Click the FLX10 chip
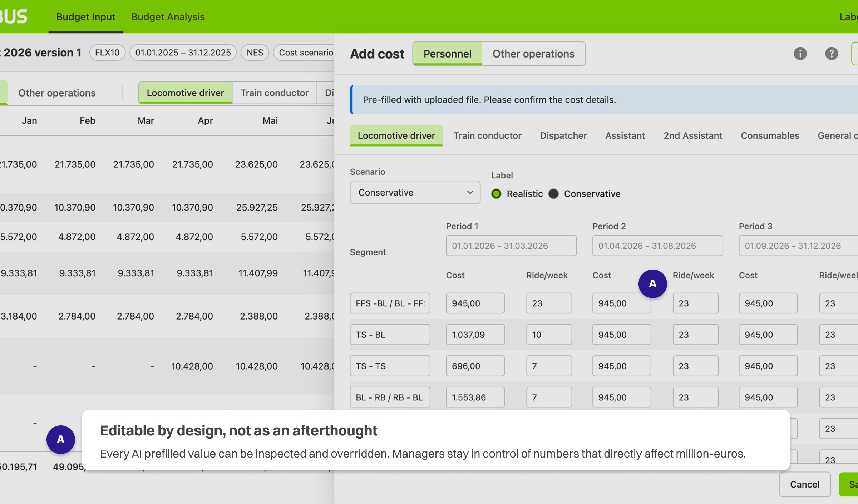Screen dimensions: 858x504 (107, 53)
